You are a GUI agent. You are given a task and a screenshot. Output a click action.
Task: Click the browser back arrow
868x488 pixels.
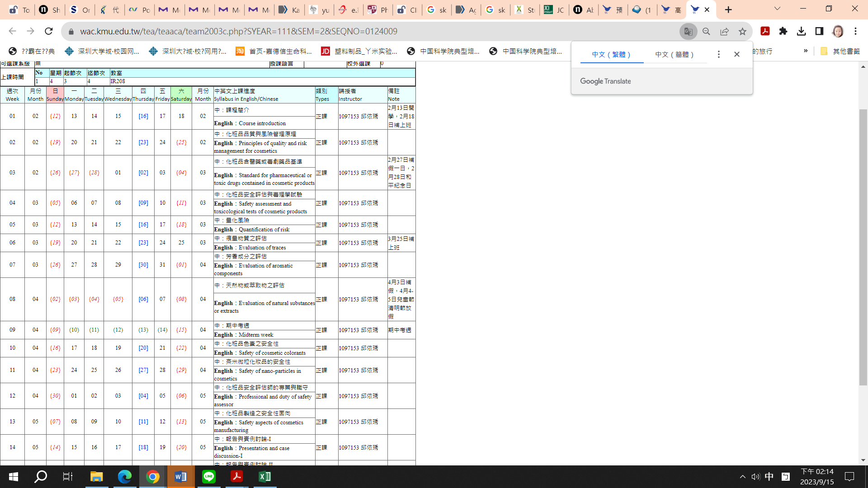point(12,31)
